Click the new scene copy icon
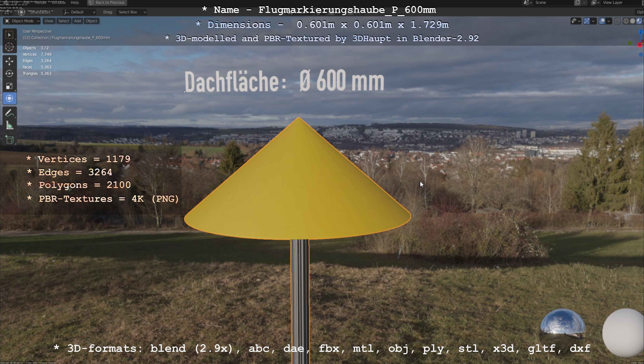This screenshot has width=644, height=364. 578,2
